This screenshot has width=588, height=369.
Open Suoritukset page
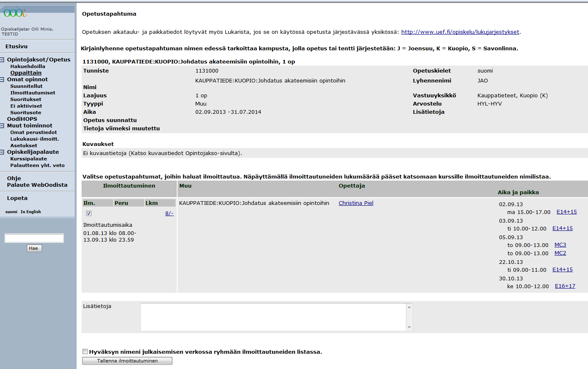pos(26,99)
